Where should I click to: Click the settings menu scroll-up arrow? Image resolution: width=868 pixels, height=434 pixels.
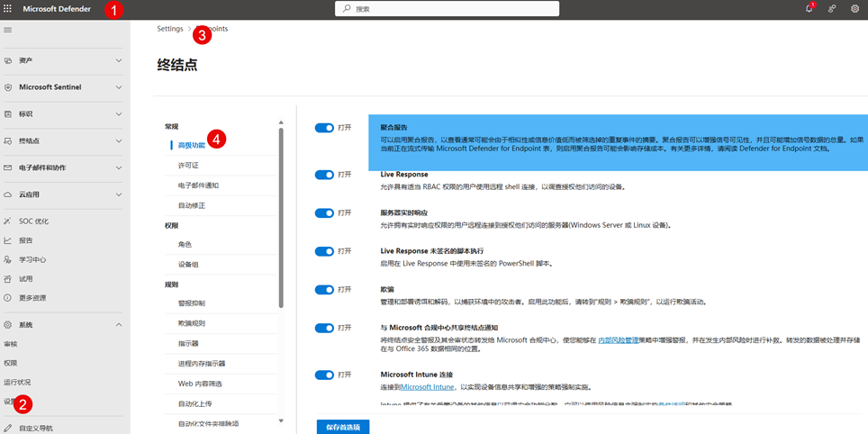281,122
